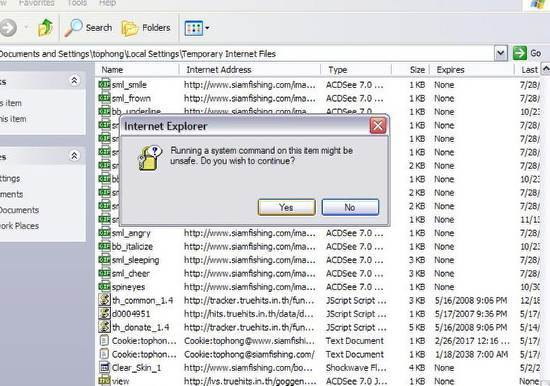Collapse the lower task pane section chevron

pyautogui.click(x=74, y=155)
